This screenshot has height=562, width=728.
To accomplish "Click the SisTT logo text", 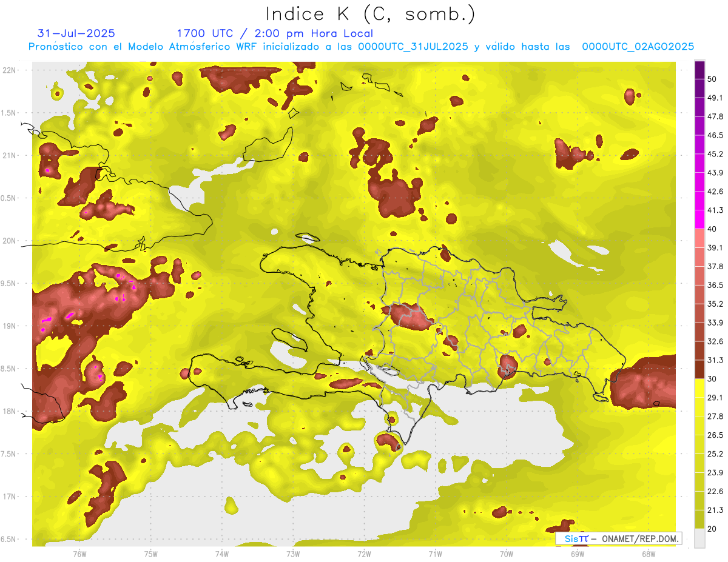I will point(576,538).
